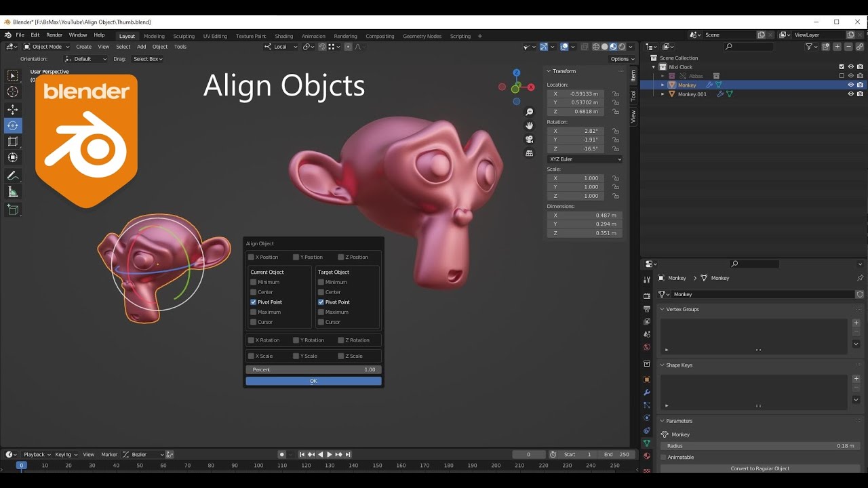This screenshot has width=868, height=488.
Task: Open the Render properties tab icon
Action: (x=647, y=296)
